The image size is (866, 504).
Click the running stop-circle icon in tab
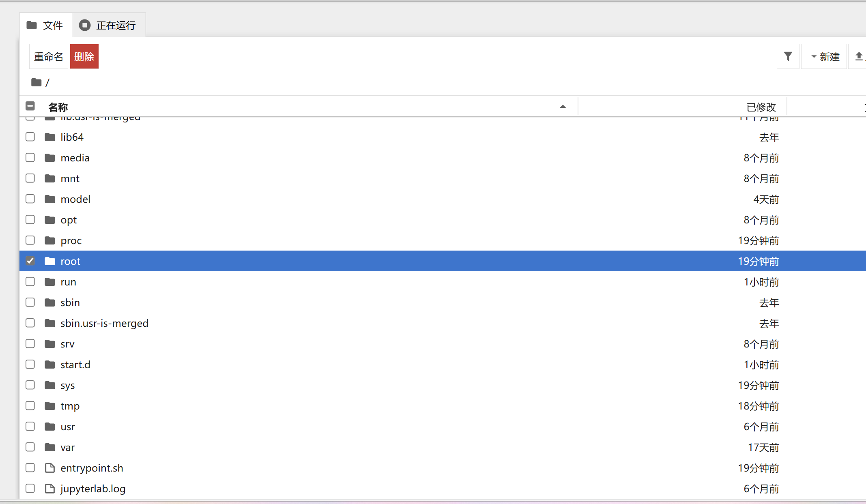(x=84, y=25)
